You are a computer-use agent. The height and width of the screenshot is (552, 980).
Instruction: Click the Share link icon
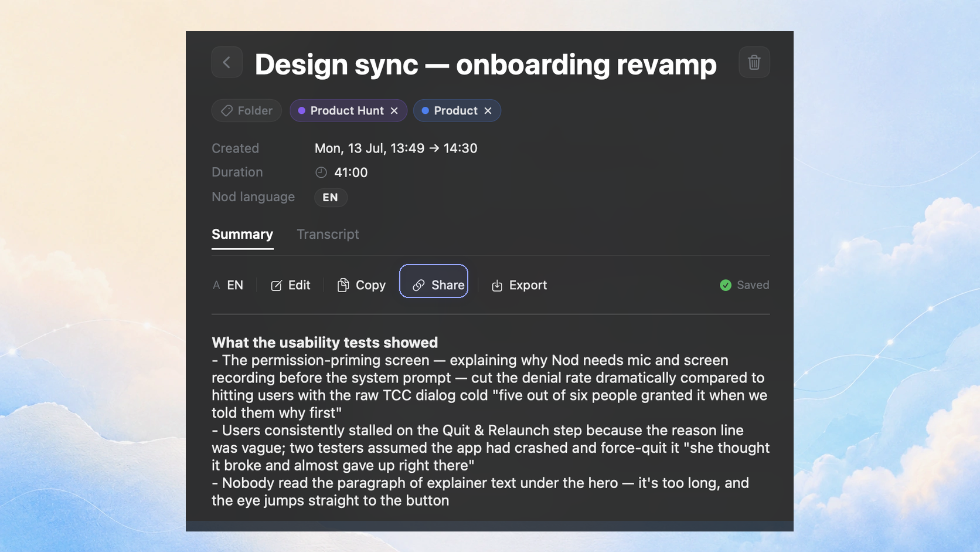(x=418, y=285)
